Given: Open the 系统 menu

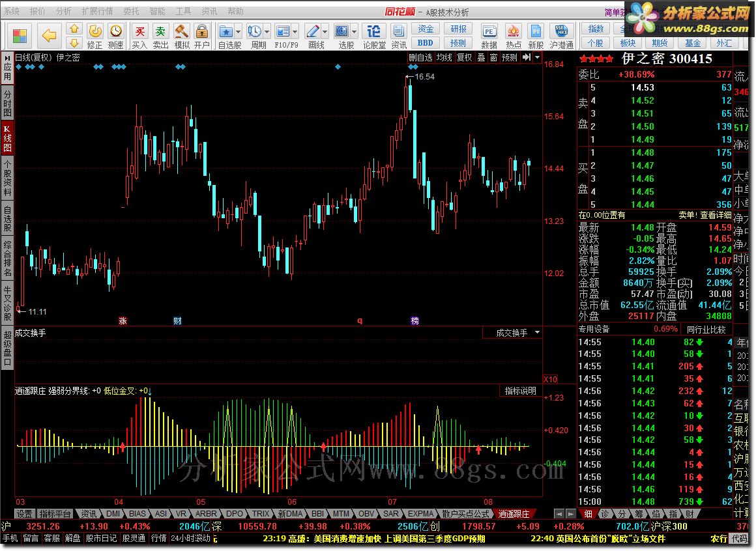Looking at the screenshot, I should click(12, 10).
